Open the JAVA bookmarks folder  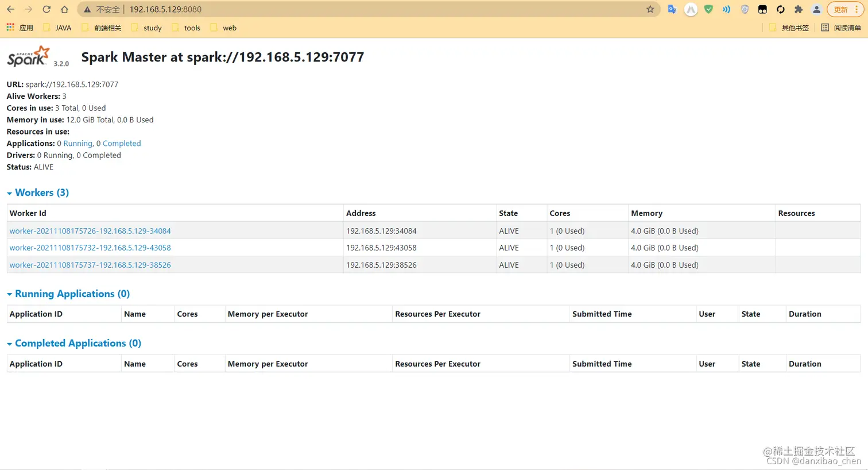click(57, 28)
